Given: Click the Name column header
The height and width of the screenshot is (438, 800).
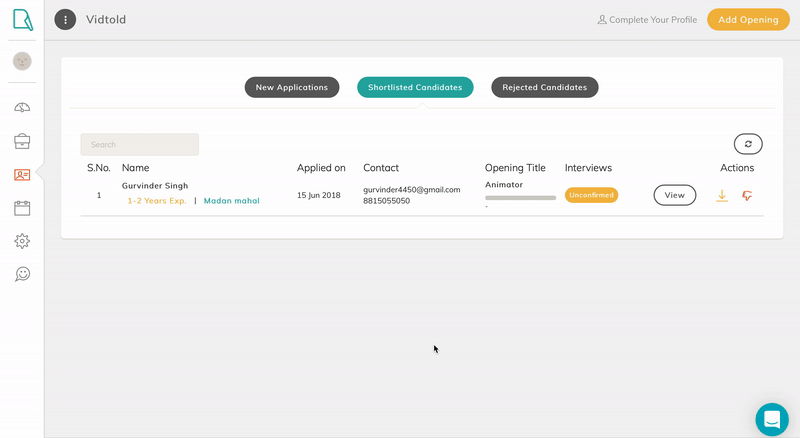Looking at the screenshot, I should [136, 167].
